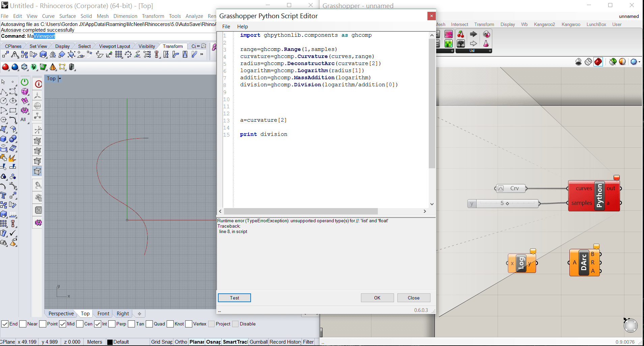
Task: Click the script editor vertical scrollbar
Action: 432,103
